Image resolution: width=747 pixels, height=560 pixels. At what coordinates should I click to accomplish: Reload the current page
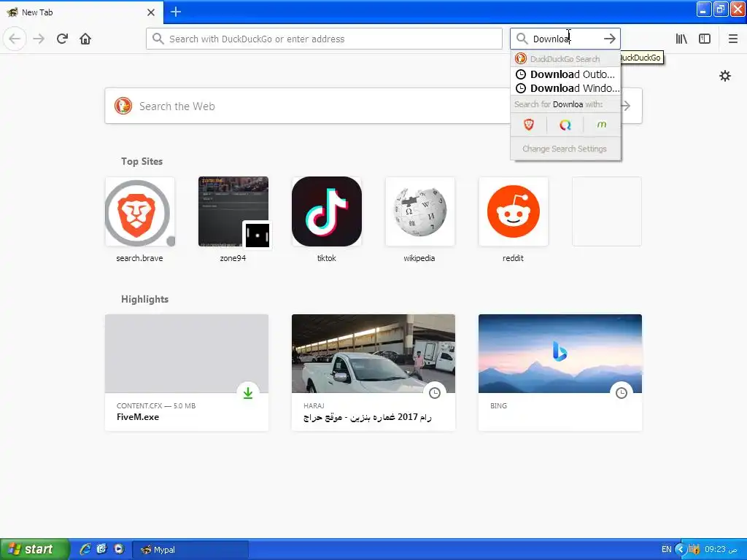coord(62,39)
